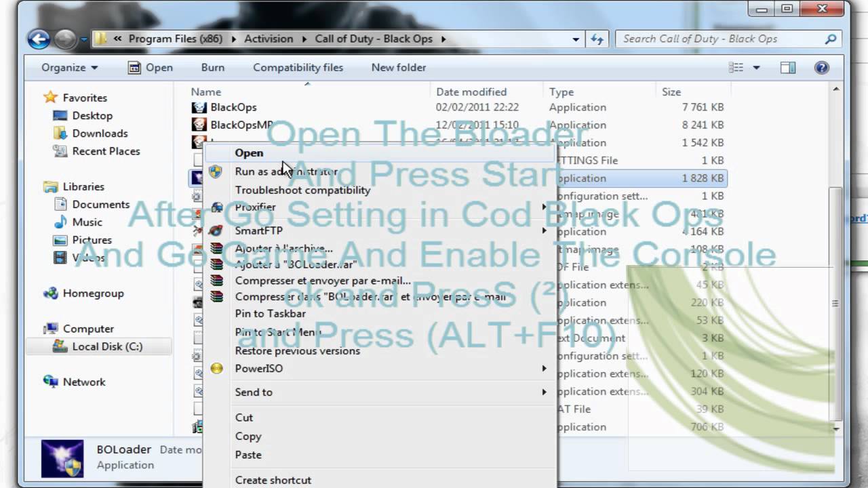This screenshot has height=488, width=868.
Task: Click the Computer icon in sidebar
Action: coord(50,329)
